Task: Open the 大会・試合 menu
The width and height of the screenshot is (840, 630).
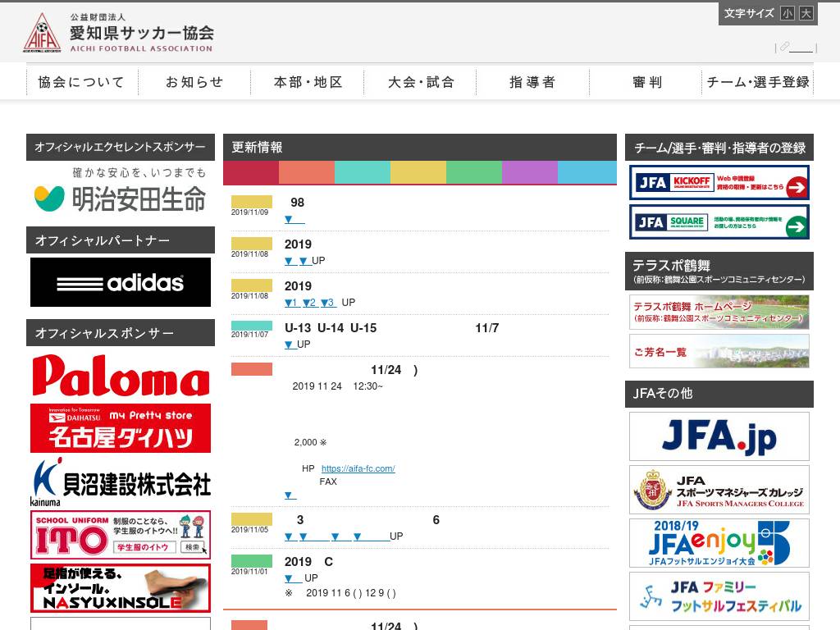Action: tap(420, 82)
